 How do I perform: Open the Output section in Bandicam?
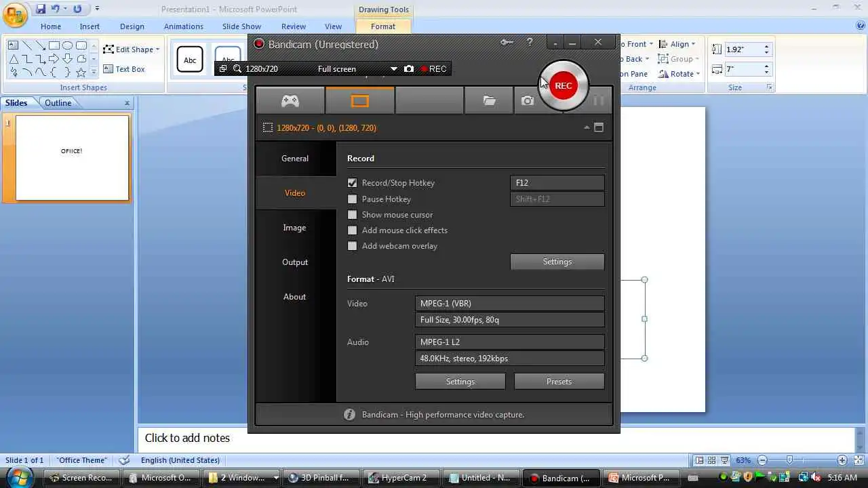pos(295,262)
